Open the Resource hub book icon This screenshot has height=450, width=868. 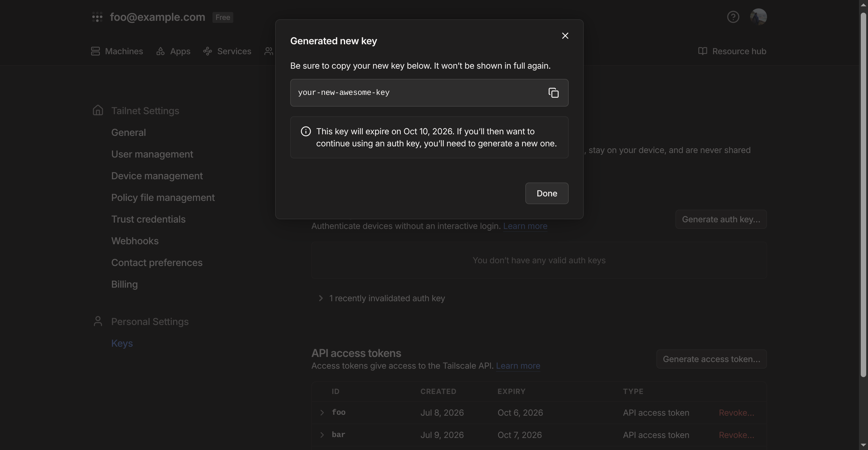[702, 51]
